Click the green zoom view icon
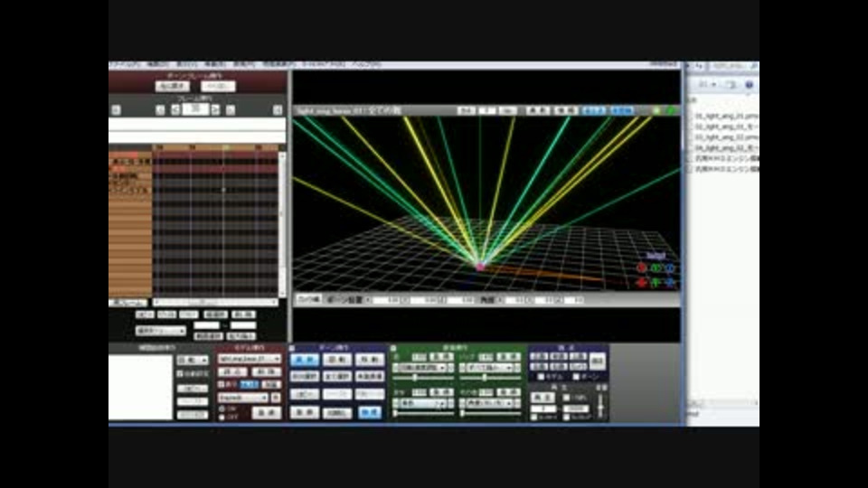This screenshot has width=868, height=488. (x=656, y=110)
